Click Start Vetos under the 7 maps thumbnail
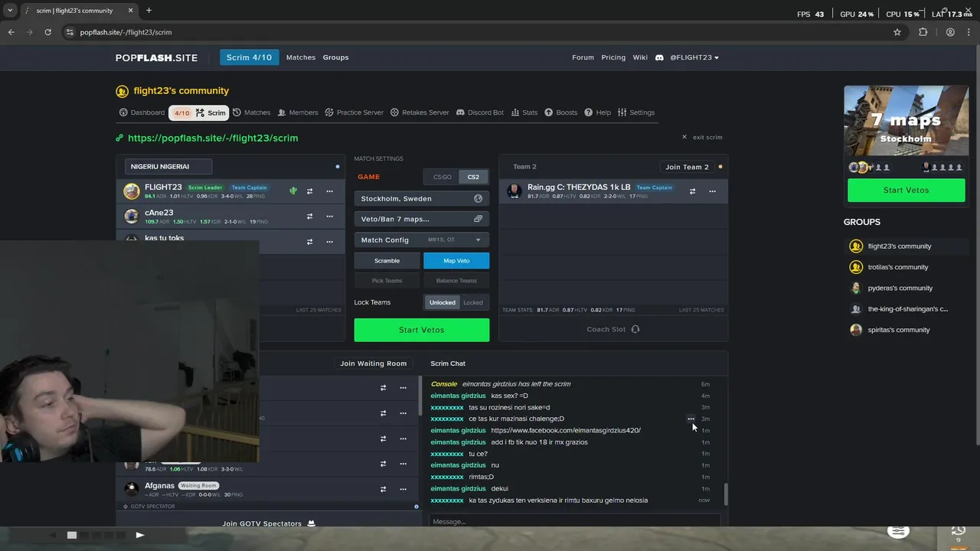 (x=906, y=190)
